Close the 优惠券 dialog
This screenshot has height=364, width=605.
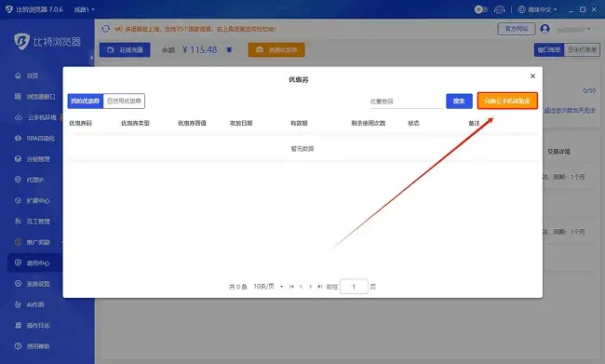[532, 76]
